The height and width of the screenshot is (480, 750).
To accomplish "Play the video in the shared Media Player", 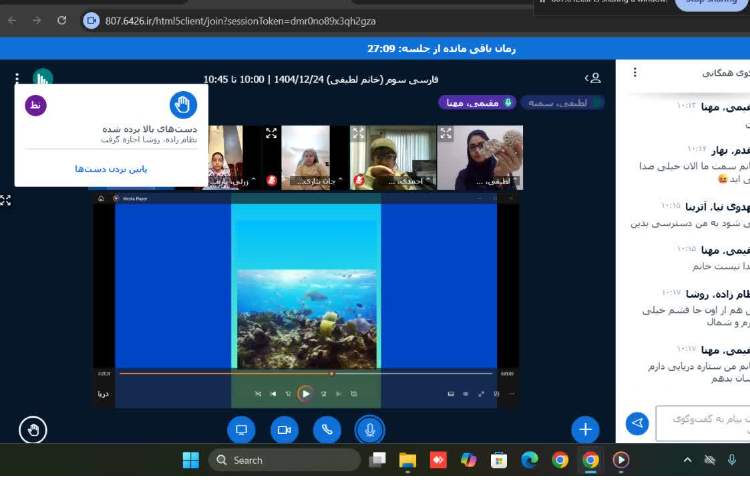I will point(305,394).
